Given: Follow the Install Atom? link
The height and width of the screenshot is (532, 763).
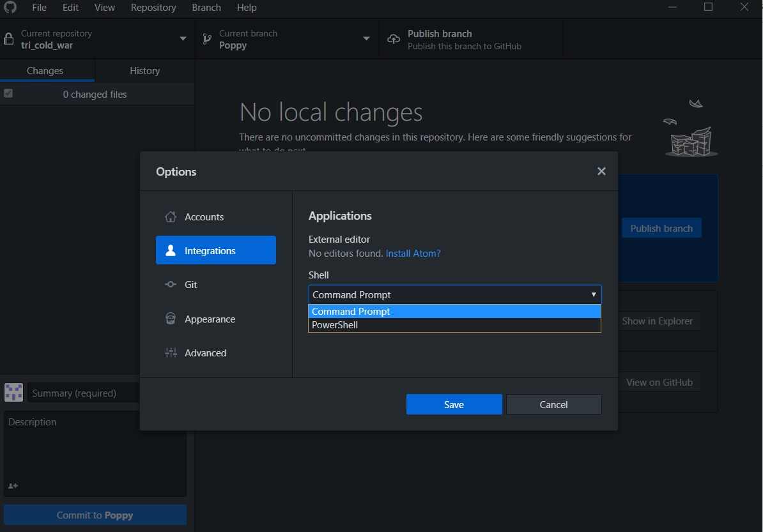Looking at the screenshot, I should pyautogui.click(x=413, y=254).
